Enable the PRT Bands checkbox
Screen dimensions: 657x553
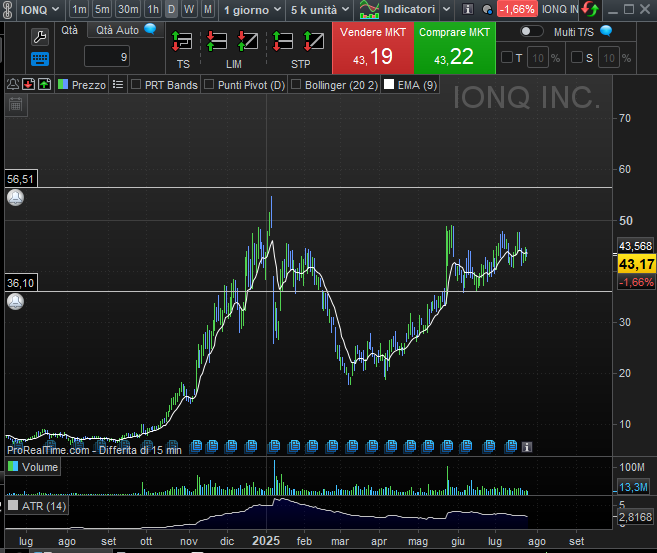point(137,85)
